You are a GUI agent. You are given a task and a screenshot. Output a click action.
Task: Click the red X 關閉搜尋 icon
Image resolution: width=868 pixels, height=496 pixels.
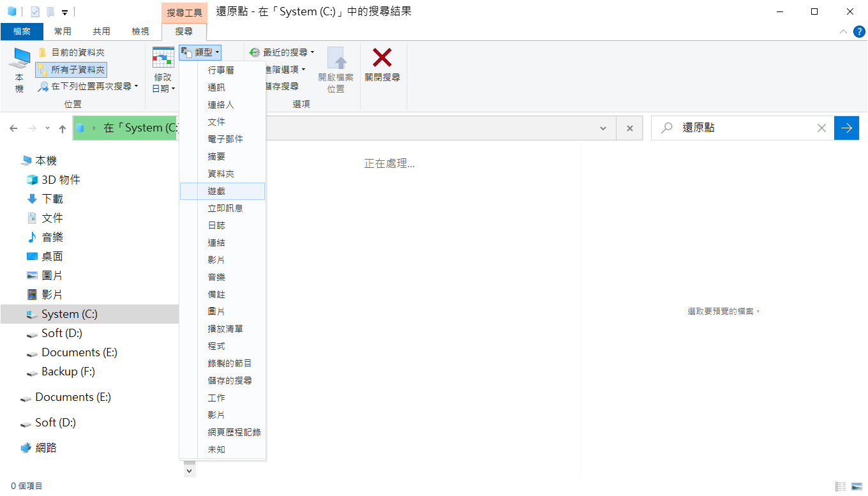[382, 58]
